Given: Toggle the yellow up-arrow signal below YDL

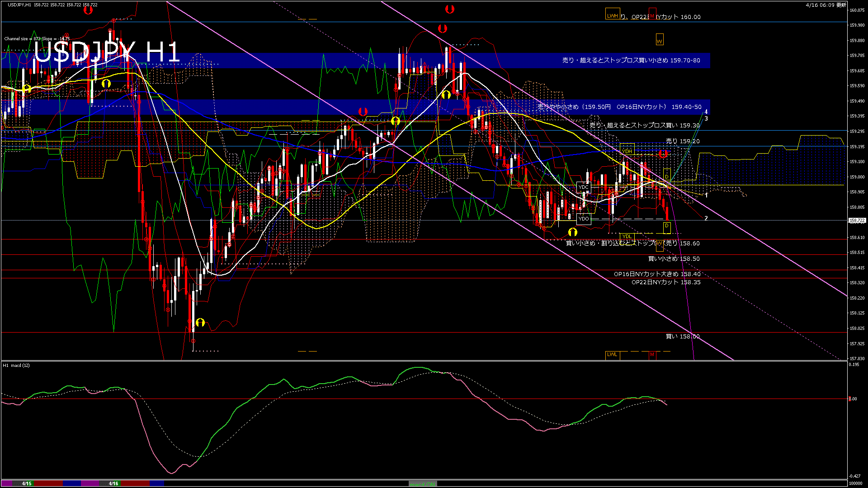Looking at the screenshot, I should [x=574, y=232].
